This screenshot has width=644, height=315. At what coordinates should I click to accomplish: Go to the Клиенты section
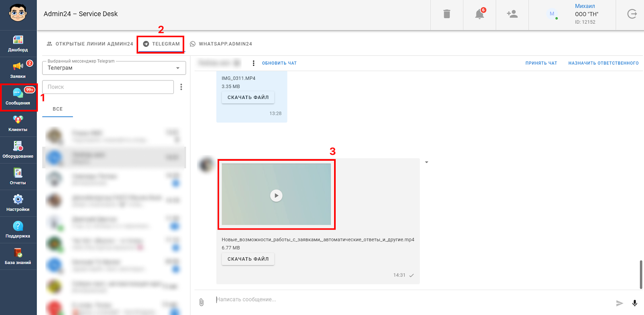[18, 124]
